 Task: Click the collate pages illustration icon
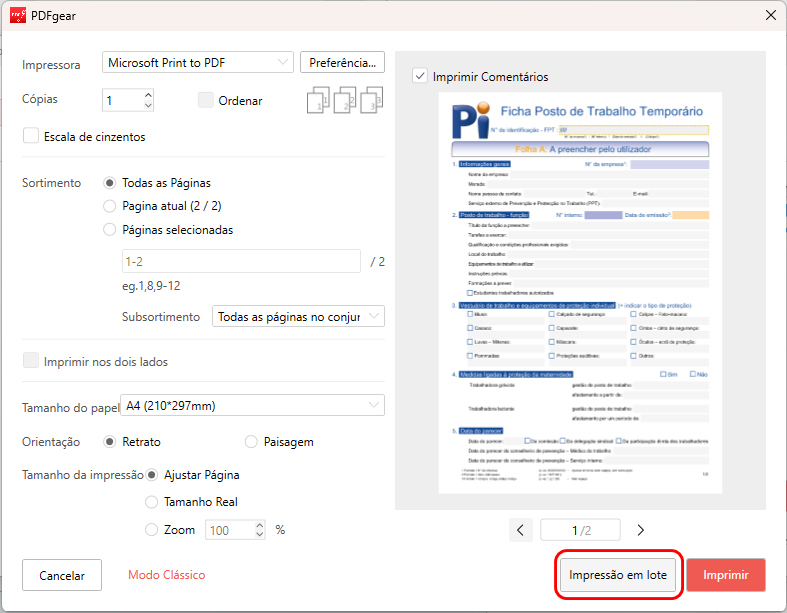(344, 100)
